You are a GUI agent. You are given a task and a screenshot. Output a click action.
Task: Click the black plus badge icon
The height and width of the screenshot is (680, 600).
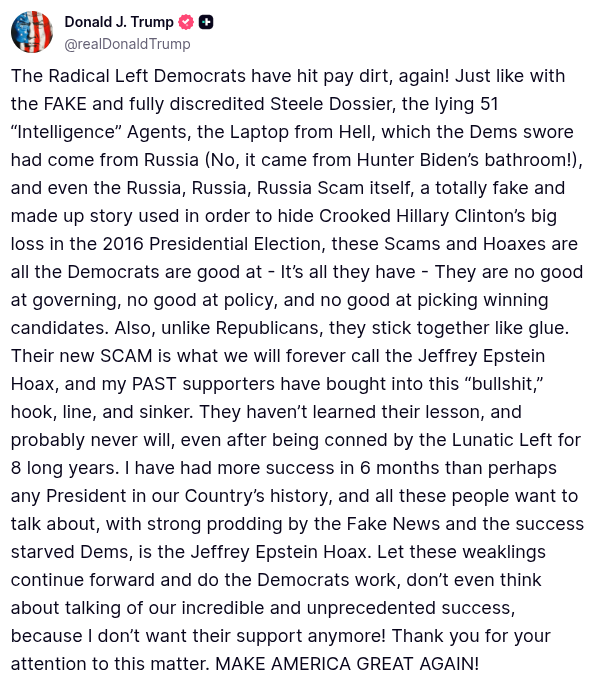[206, 22]
